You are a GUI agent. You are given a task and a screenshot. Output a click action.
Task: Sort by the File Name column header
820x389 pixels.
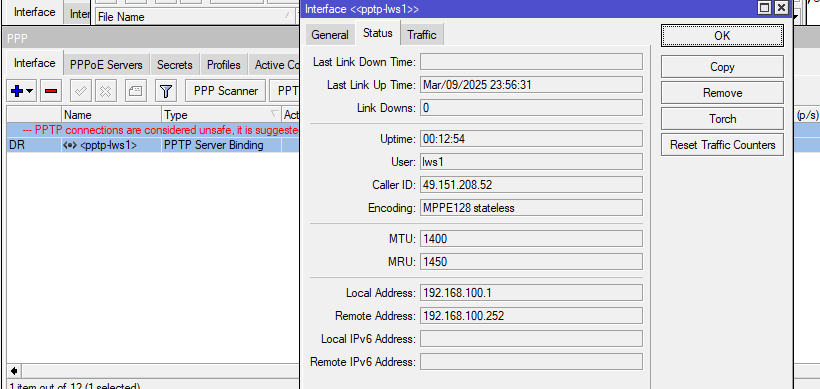pos(194,17)
